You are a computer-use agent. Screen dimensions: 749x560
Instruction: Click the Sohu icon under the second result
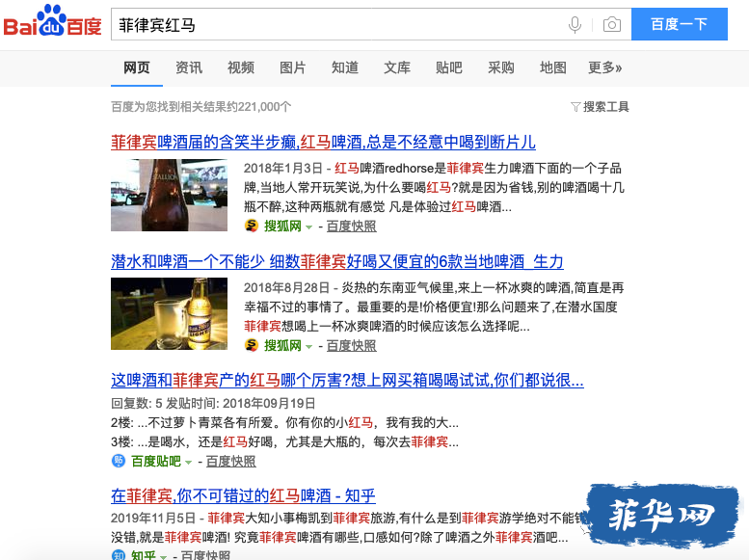click(x=252, y=345)
